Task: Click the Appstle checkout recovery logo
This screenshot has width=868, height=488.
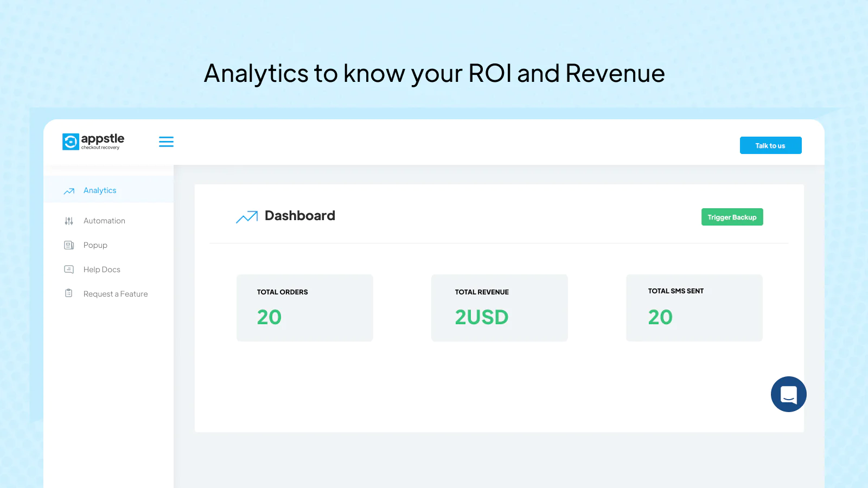Action: pyautogui.click(x=93, y=142)
